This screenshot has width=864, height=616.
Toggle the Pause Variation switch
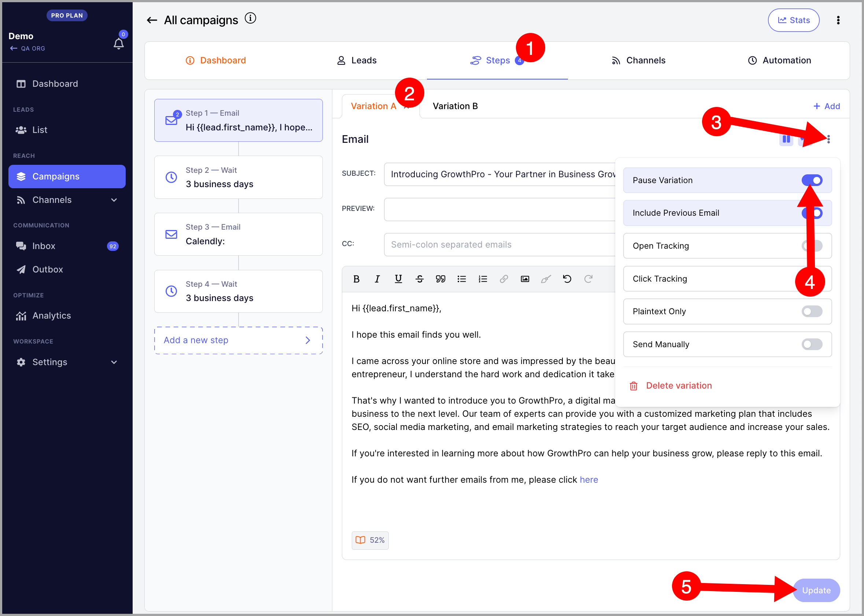(x=812, y=180)
